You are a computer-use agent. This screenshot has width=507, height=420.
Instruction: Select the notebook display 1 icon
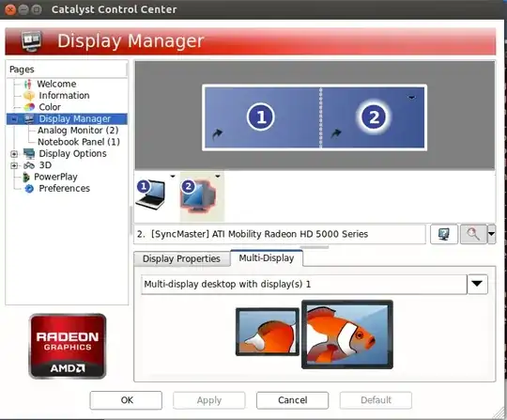[150, 194]
